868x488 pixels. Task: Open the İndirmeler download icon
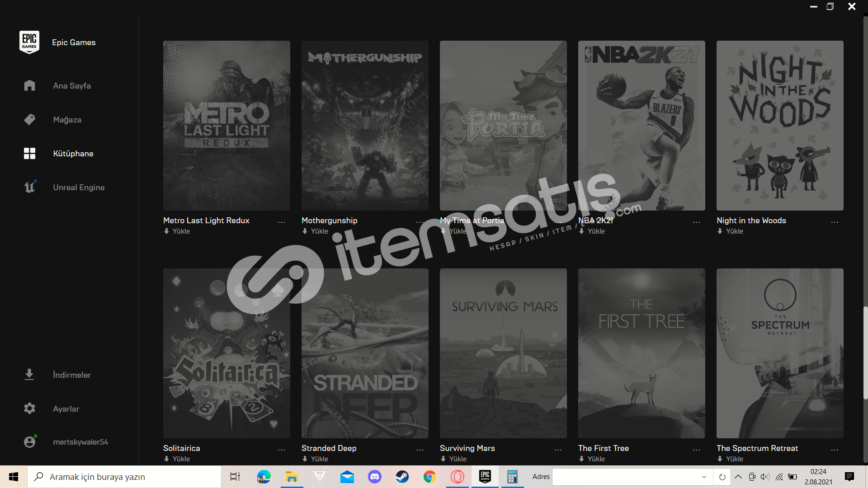(x=29, y=375)
